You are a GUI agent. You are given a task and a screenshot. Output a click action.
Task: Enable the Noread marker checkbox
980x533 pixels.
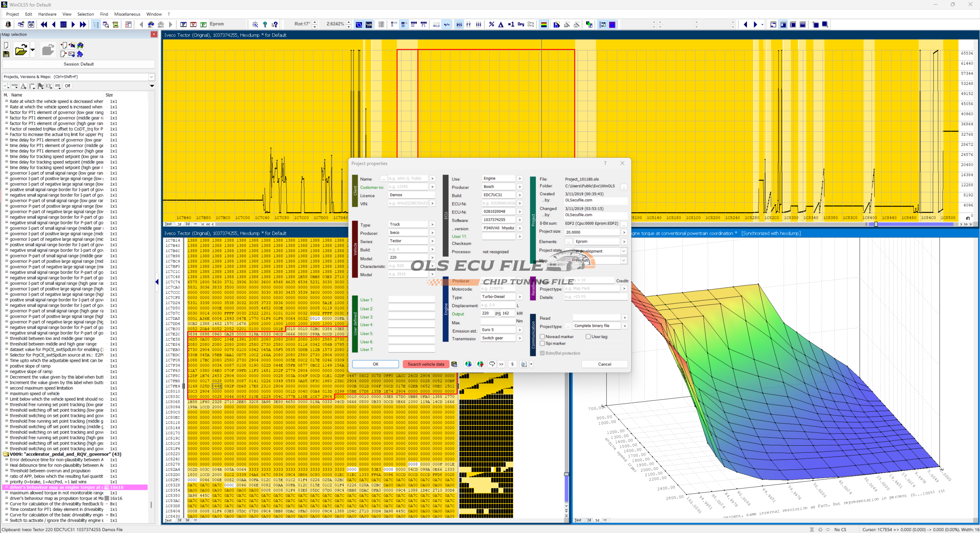pos(542,337)
